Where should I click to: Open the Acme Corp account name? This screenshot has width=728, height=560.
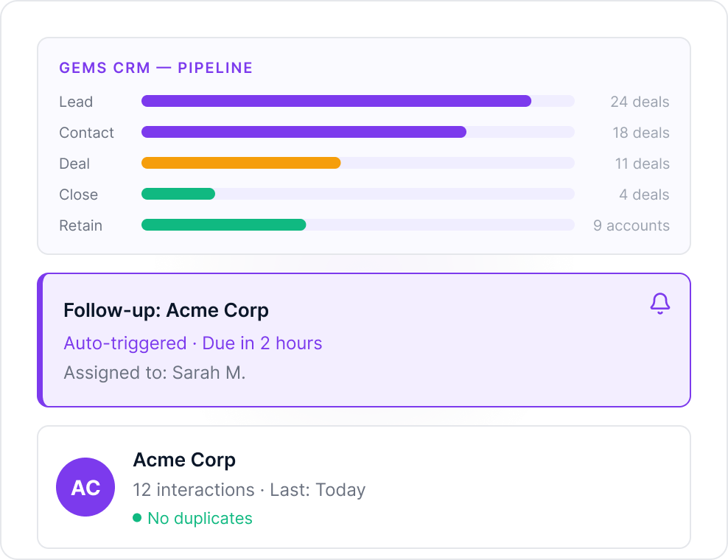pyautogui.click(x=184, y=461)
